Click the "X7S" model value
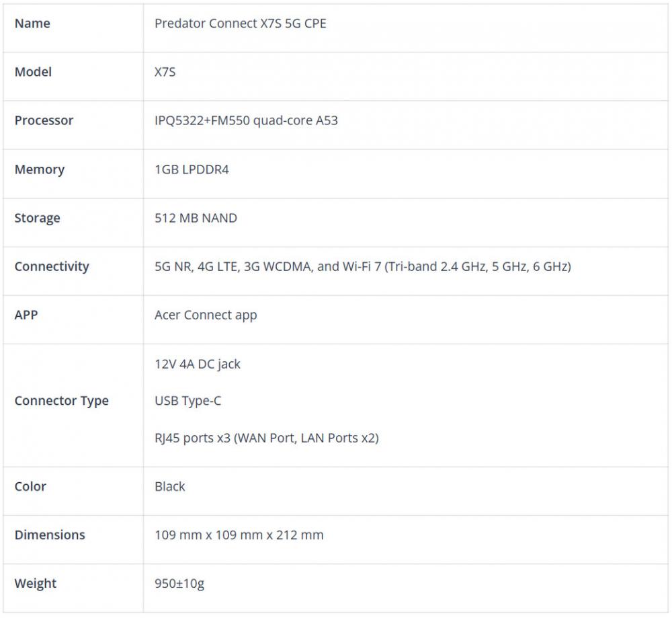 coord(165,72)
